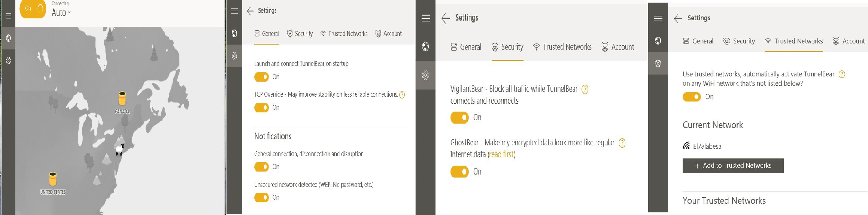
Task: Select the United States tunnel barrel
Action: [x=53, y=179]
